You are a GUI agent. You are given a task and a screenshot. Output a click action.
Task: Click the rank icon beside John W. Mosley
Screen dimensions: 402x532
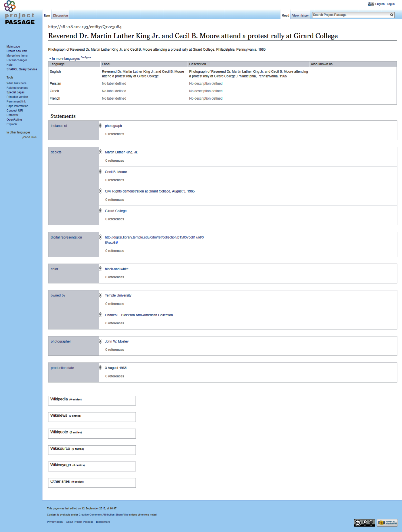click(100, 341)
